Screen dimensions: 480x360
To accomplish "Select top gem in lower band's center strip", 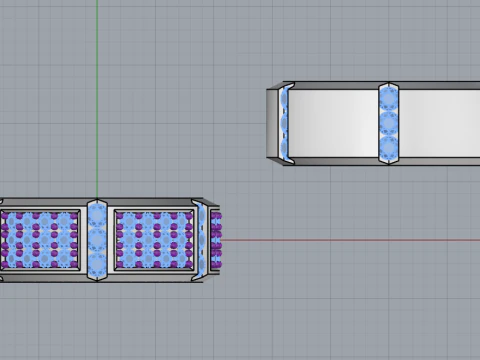I will (x=97, y=215).
